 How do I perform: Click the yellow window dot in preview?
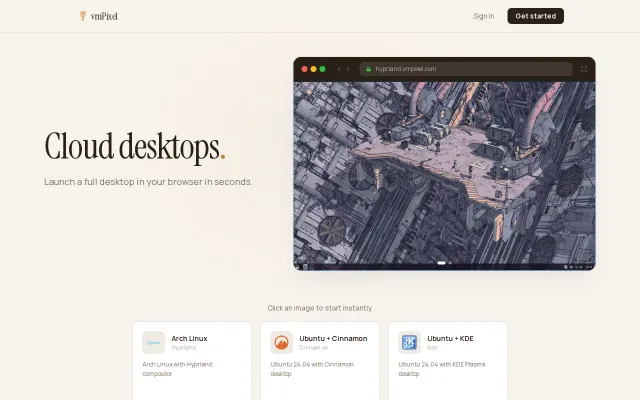click(313, 69)
